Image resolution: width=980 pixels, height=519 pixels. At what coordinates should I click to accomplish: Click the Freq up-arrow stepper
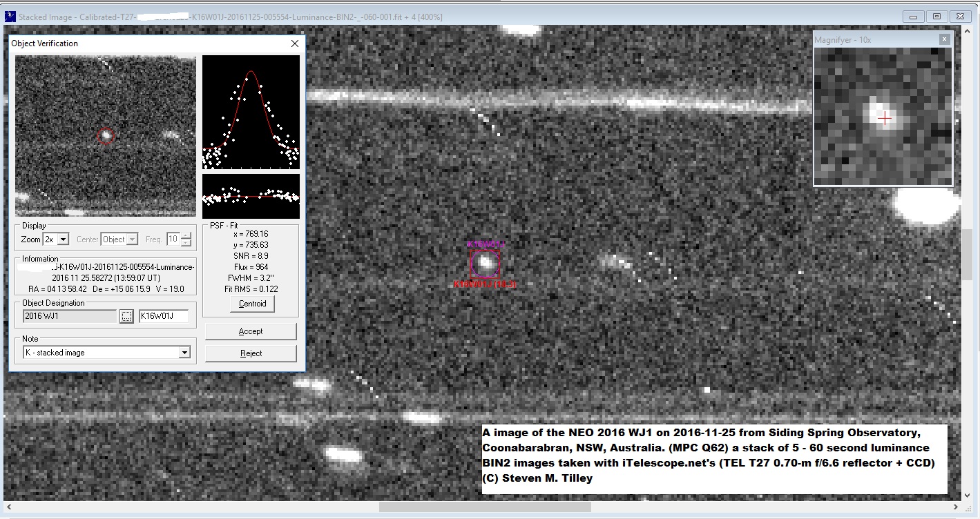(185, 235)
